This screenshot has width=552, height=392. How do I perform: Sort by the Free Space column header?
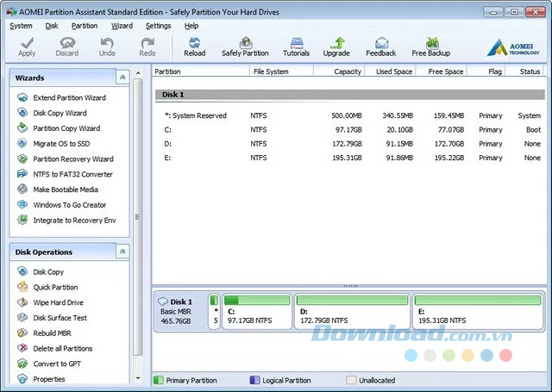441,72
